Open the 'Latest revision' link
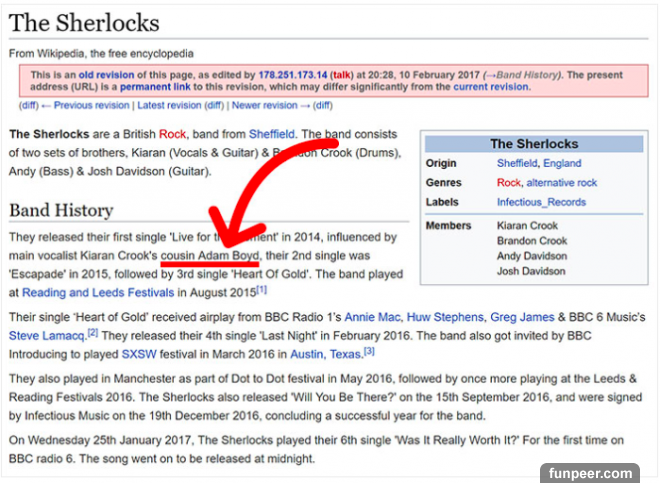The image size is (660, 483). click(x=169, y=105)
